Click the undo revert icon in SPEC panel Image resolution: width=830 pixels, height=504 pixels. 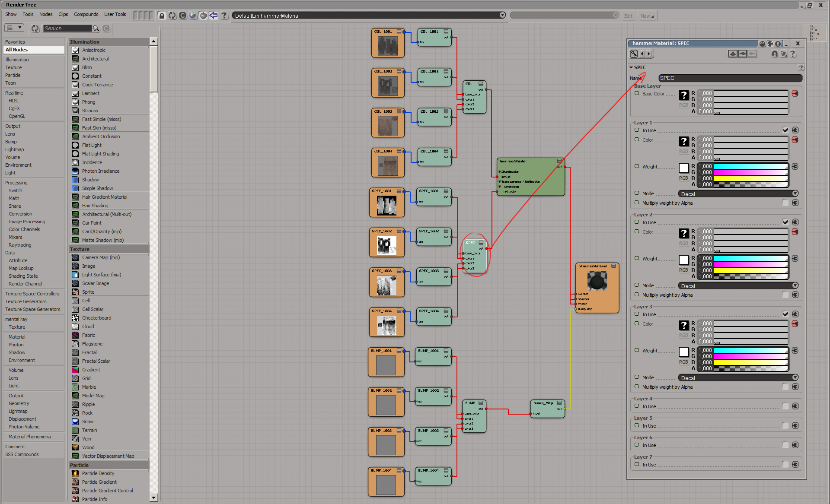click(x=775, y=54)
